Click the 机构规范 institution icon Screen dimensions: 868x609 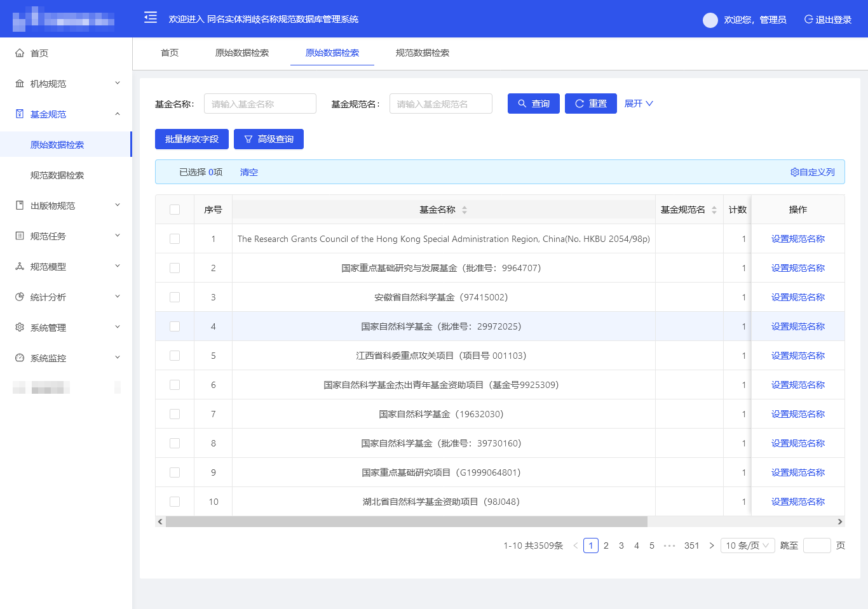pyautogui.click(x=20, y=84)
